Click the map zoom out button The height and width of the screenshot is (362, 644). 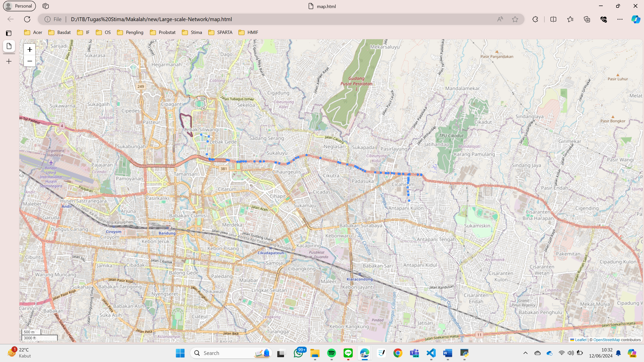pyautogui.click(x=30, y=61)
